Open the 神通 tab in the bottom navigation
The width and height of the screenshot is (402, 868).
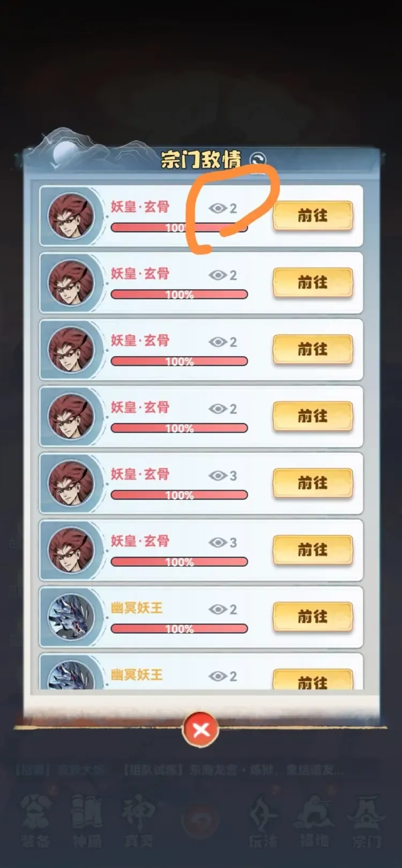pyautogui.click(x=87, y=821)
